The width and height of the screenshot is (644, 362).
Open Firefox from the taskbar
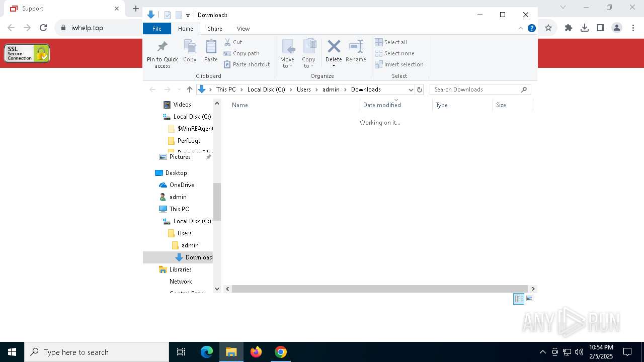(256, 352)
